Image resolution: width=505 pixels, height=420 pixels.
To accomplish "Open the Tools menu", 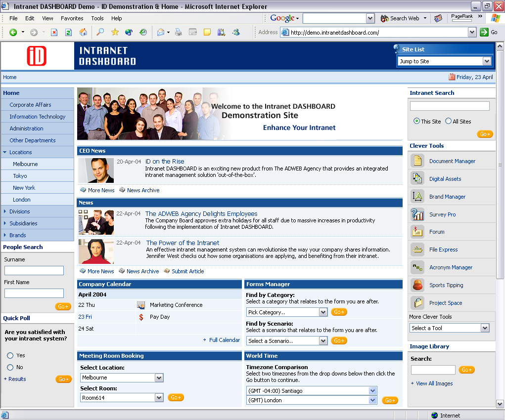I will pos(97,18).
